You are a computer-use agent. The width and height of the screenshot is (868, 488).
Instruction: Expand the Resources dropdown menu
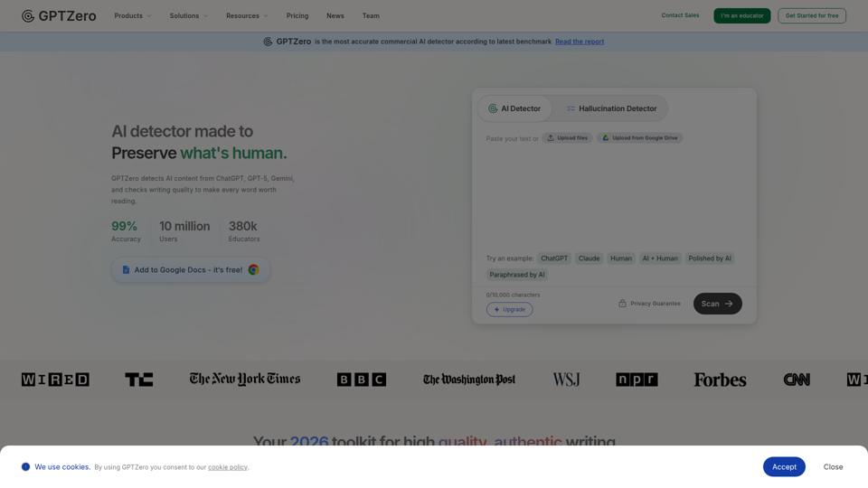point(247,16)
